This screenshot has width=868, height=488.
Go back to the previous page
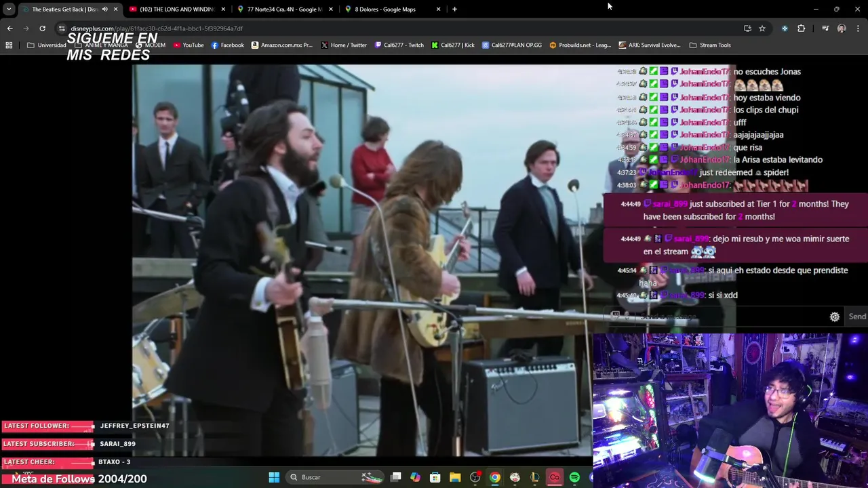(9, 28)
